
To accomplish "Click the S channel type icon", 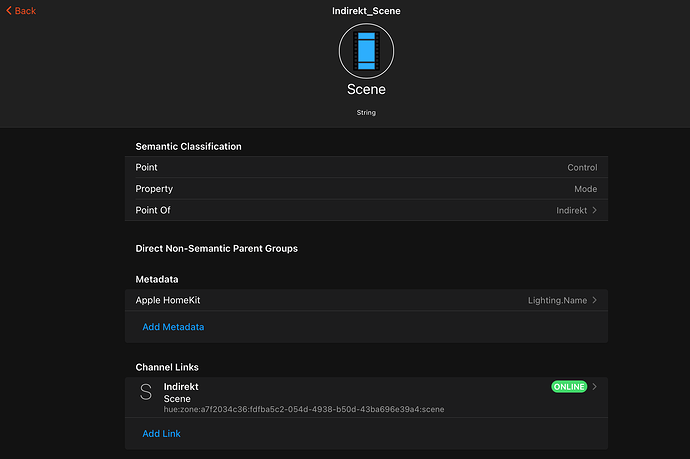I will (x=146, y=393).
